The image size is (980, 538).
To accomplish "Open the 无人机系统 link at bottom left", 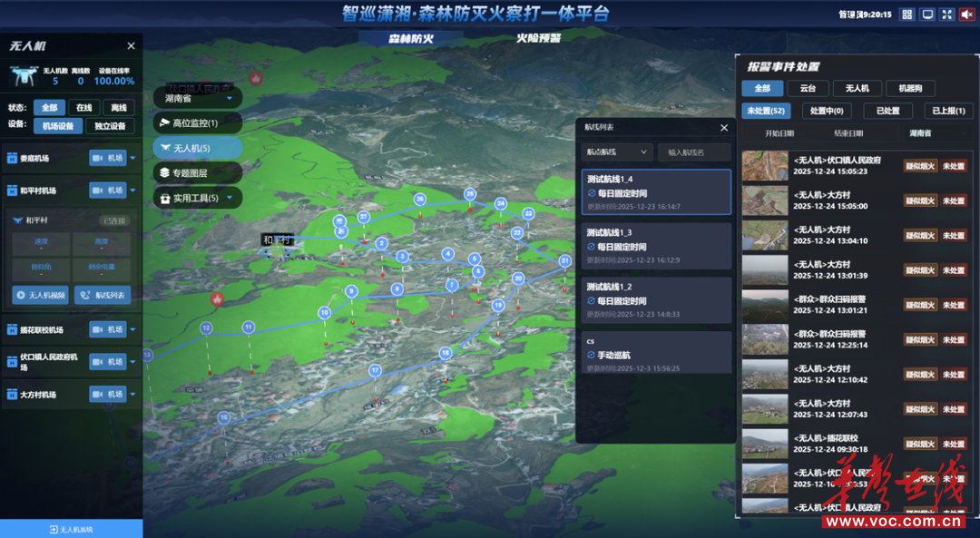I will click(71, 529).
